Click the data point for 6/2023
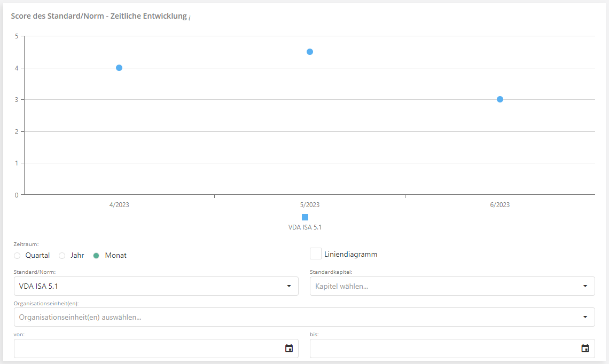 tap(500, 99)
